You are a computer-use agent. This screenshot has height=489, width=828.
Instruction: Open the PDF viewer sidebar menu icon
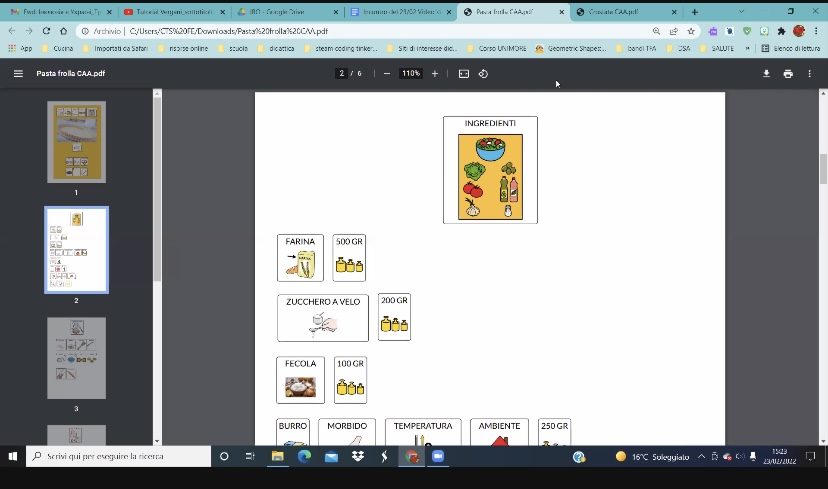[x=18, y=73]
